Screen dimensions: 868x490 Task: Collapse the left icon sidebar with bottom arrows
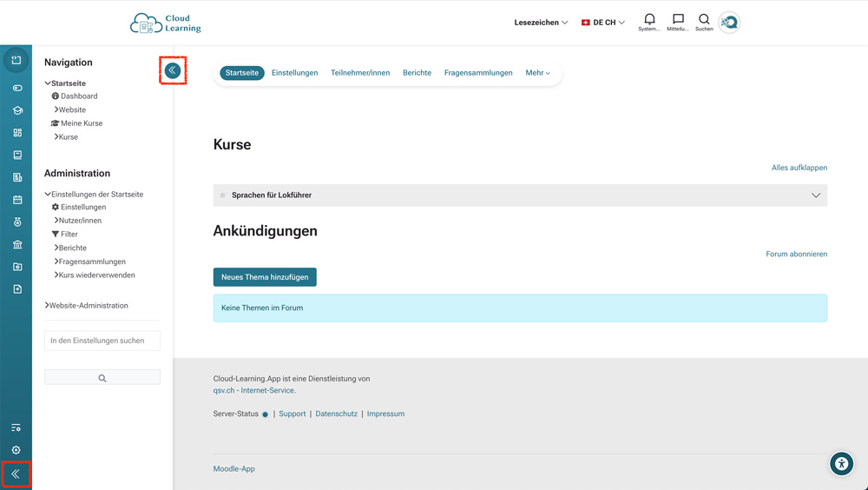(x=16, y=474)
